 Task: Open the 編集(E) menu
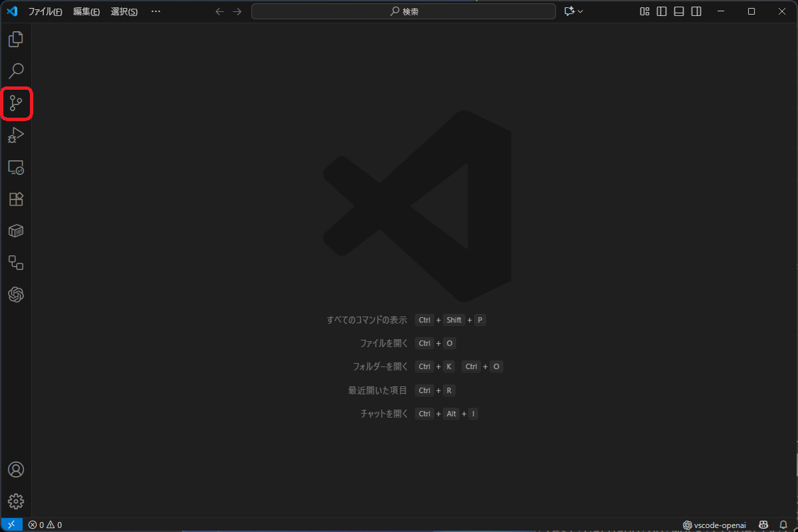[x=86, y=11]
